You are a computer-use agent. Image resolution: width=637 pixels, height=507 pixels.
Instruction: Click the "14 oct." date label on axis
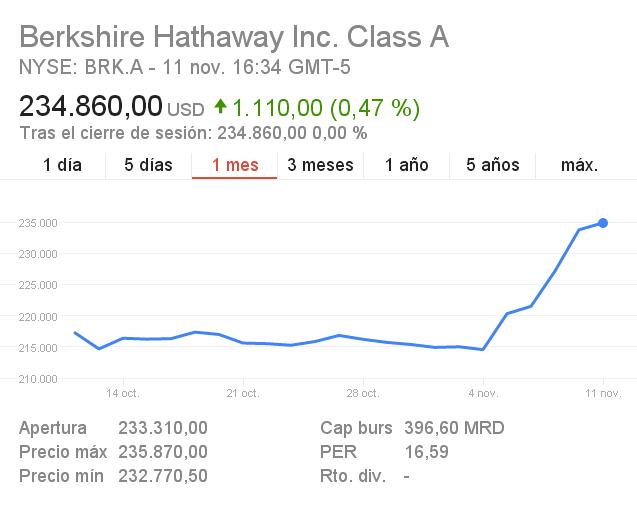click(x=121, y=393)
